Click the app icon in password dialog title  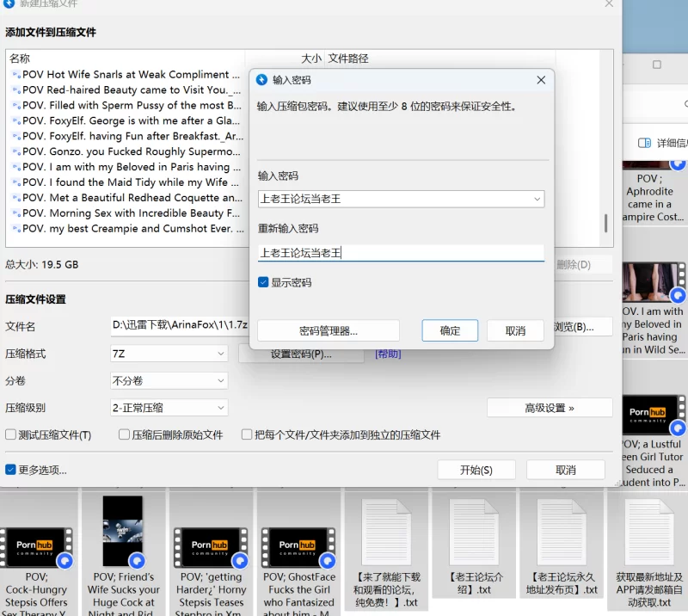click(262, 79)
